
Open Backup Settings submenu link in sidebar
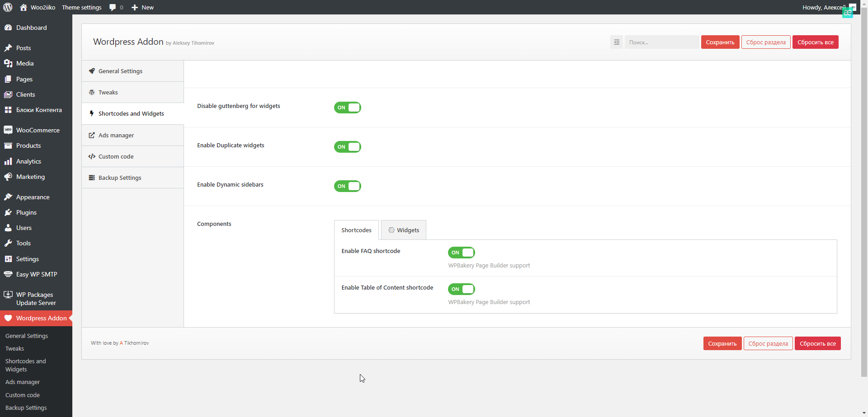(x=26, y=408)
